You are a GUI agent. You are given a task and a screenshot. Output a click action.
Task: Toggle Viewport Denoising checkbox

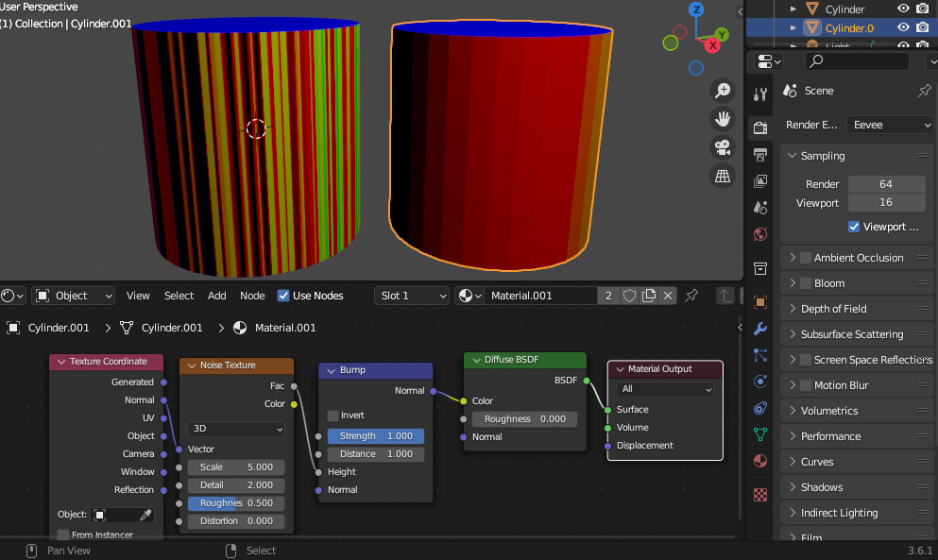coord(854,227)
